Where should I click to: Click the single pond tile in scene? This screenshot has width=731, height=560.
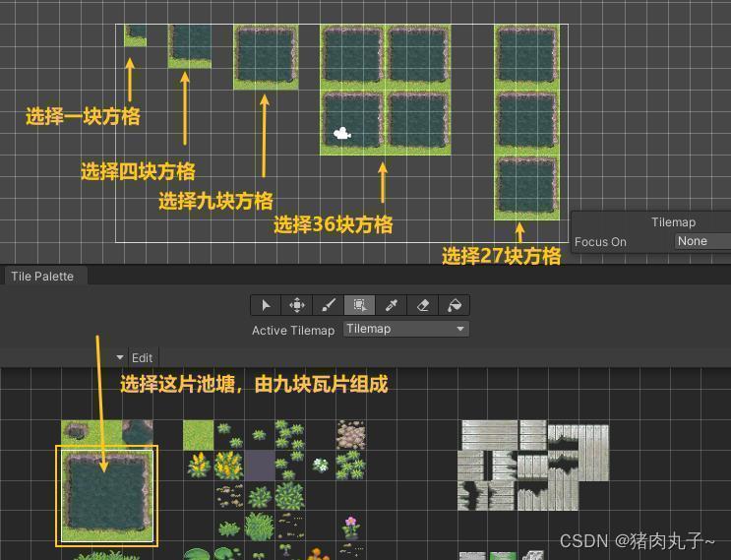click(x=135, y=35)
